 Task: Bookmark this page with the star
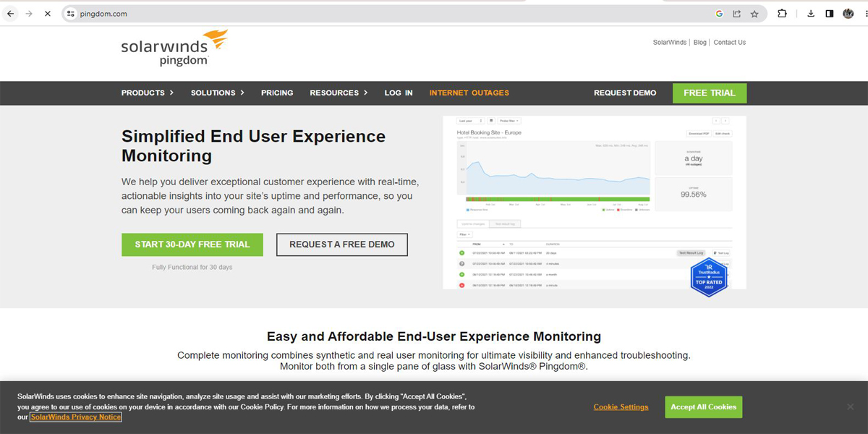(754, 13)
